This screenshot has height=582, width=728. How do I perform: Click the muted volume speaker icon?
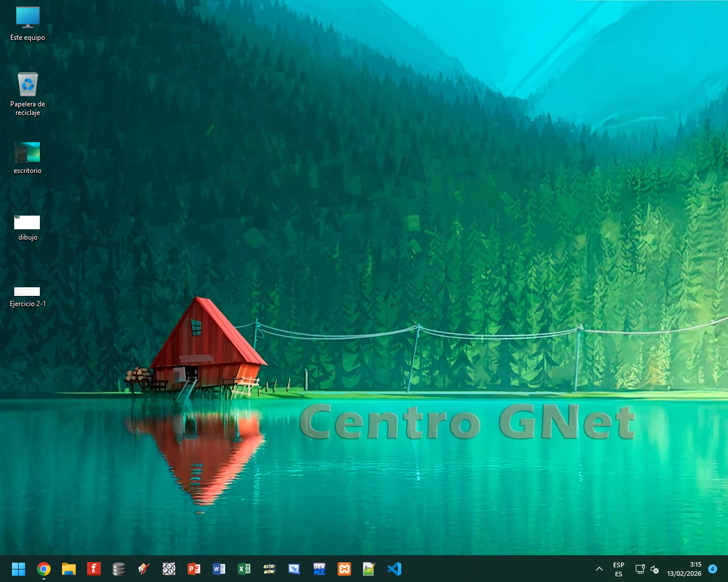pyautogui.click(x=655, y=569)
